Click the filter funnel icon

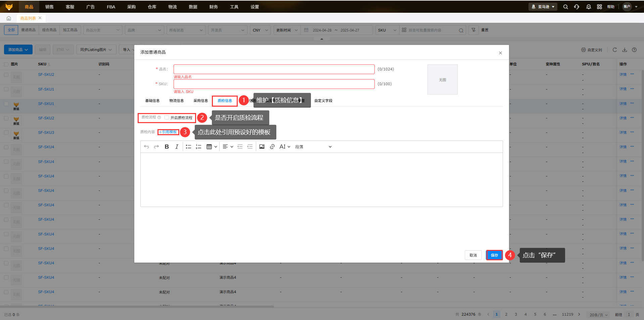[x=473, y=30]
